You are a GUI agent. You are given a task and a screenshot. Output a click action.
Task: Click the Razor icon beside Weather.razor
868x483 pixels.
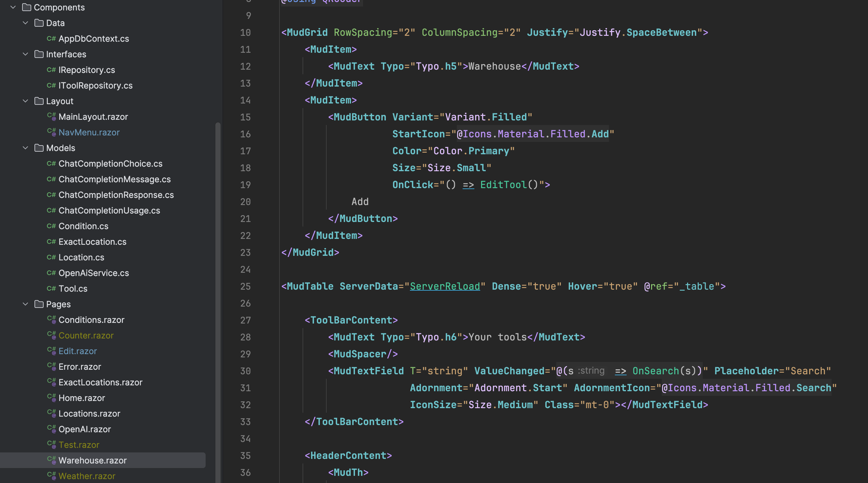point(51,476)
